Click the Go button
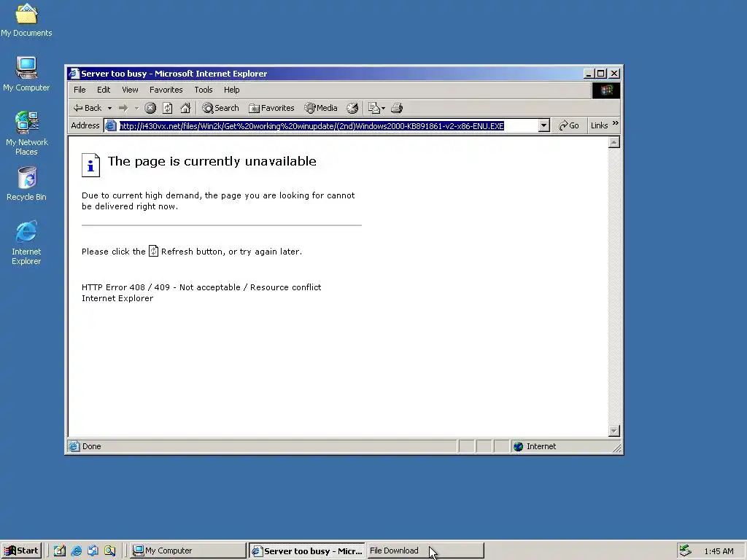The image size is (747, 560). [x=569, y=125]
